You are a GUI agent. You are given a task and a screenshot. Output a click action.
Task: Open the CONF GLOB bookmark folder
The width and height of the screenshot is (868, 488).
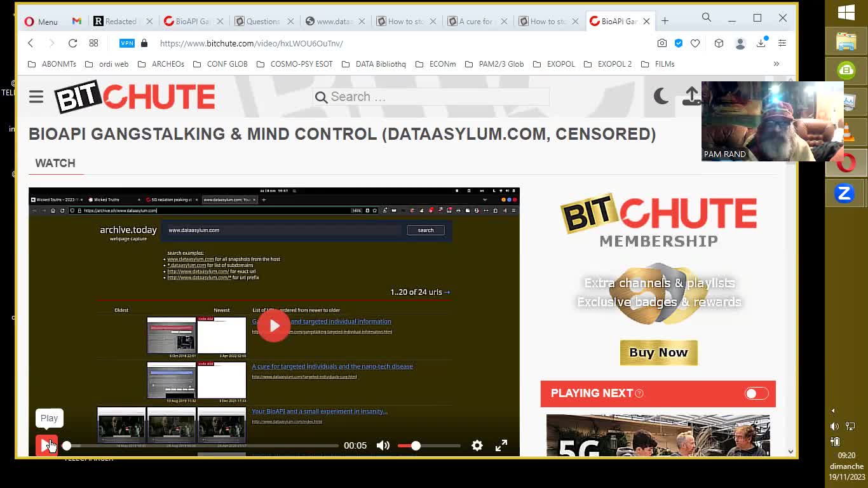[220, 64]
